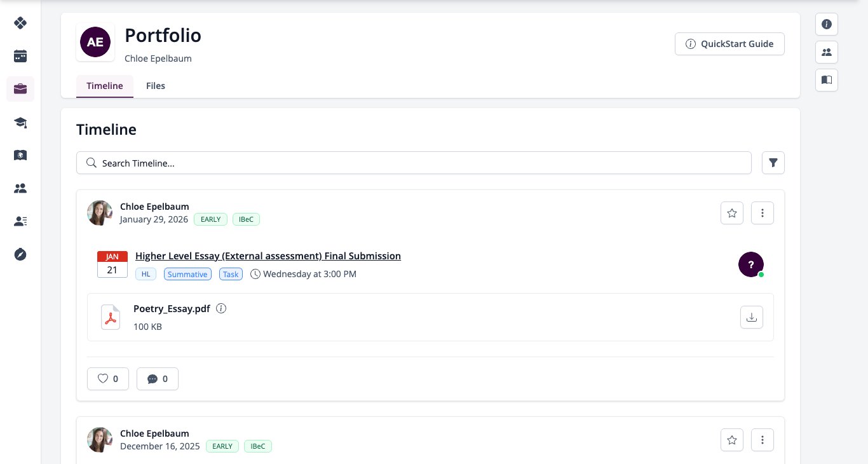Star the December 16, 2025 post

[x=732, y=440]
